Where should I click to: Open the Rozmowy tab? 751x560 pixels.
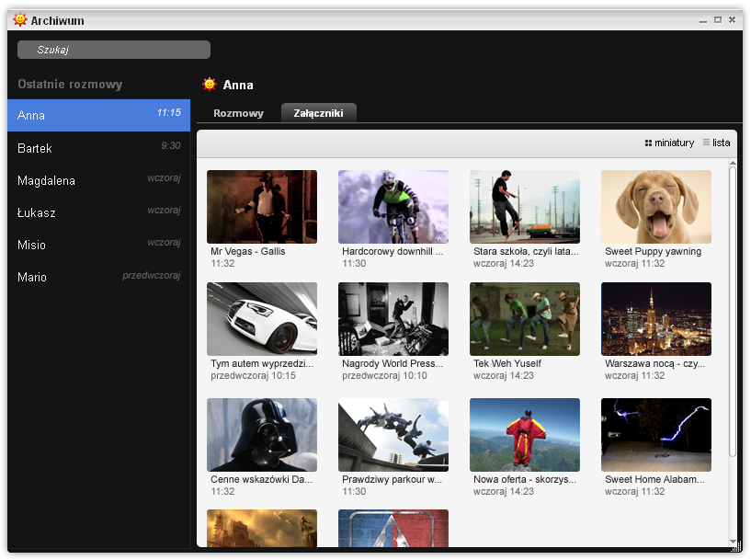coord(238,113)
